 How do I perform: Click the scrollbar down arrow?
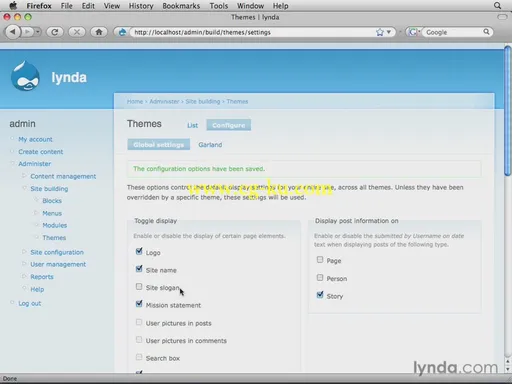click(508, 370)
